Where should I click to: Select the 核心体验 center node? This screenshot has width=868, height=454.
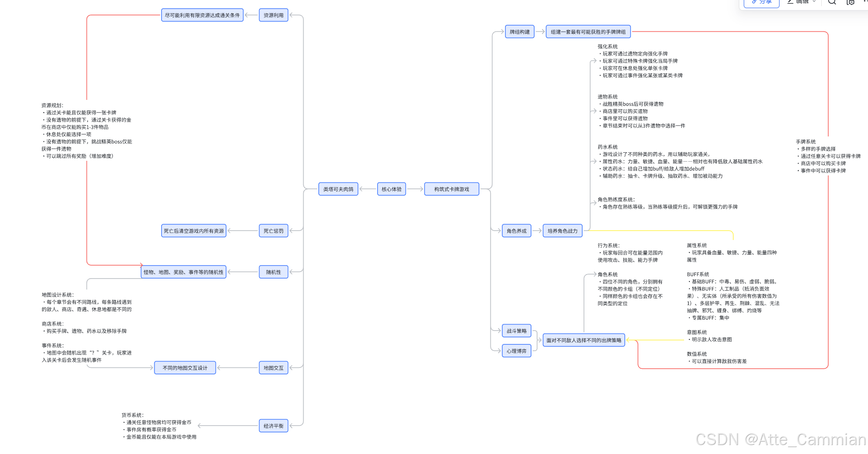point(391,189)
